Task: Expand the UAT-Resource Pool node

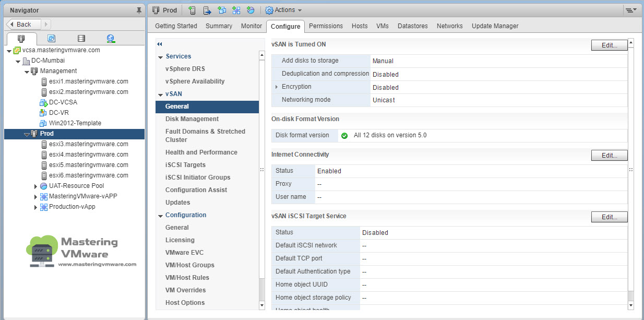Action: [x=36, y=186]
